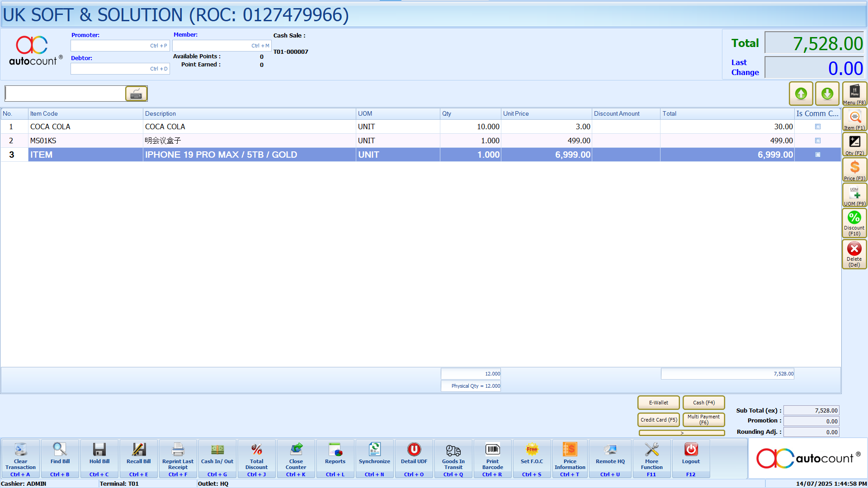868x488 pixels.
Task: Click quantity 10.000 cell
Action: click(470, 127)
